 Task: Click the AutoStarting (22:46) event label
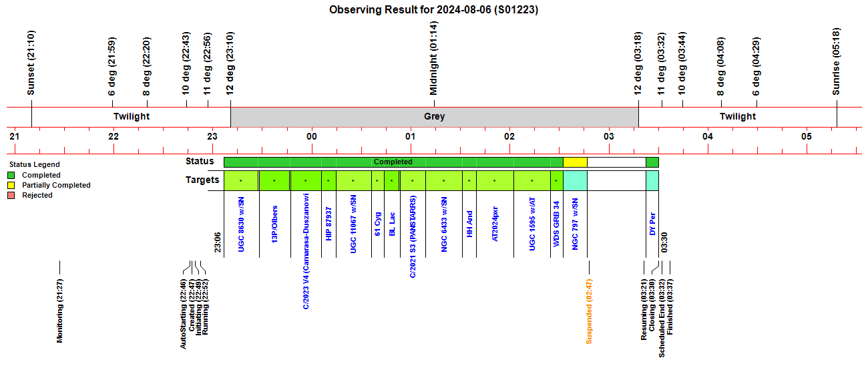184,314
